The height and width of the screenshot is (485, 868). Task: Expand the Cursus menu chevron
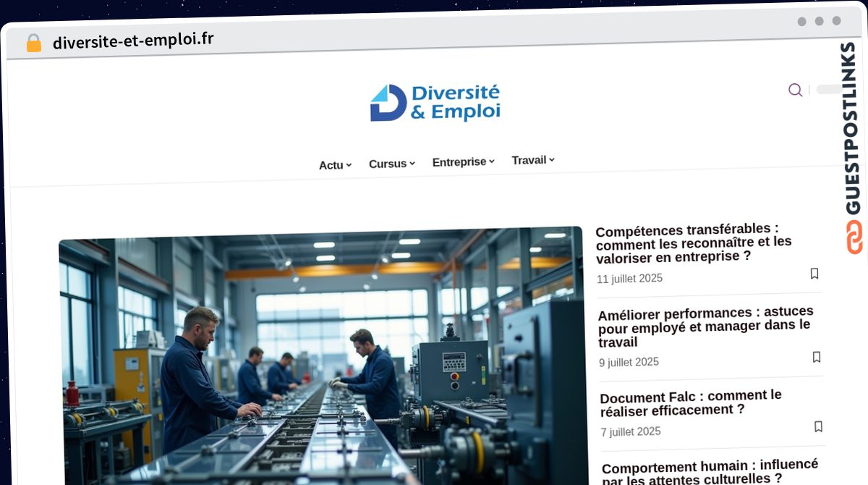412,164
